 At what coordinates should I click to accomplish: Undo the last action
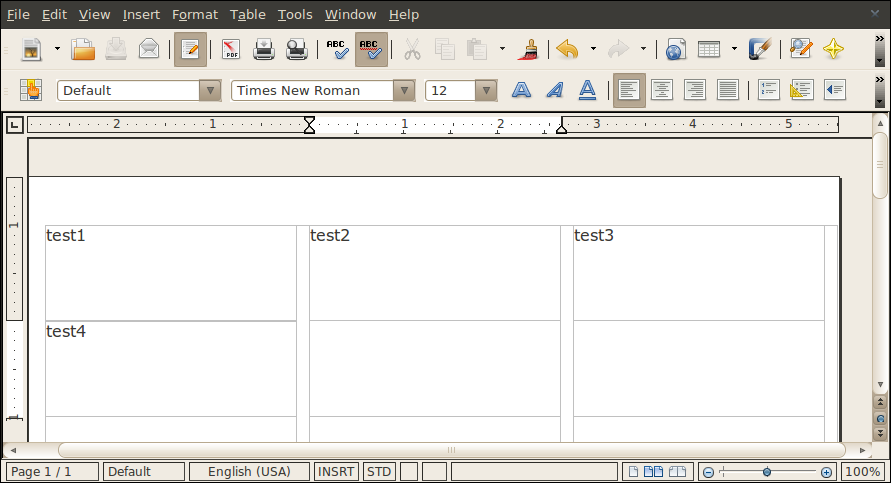tap(568, 49)
